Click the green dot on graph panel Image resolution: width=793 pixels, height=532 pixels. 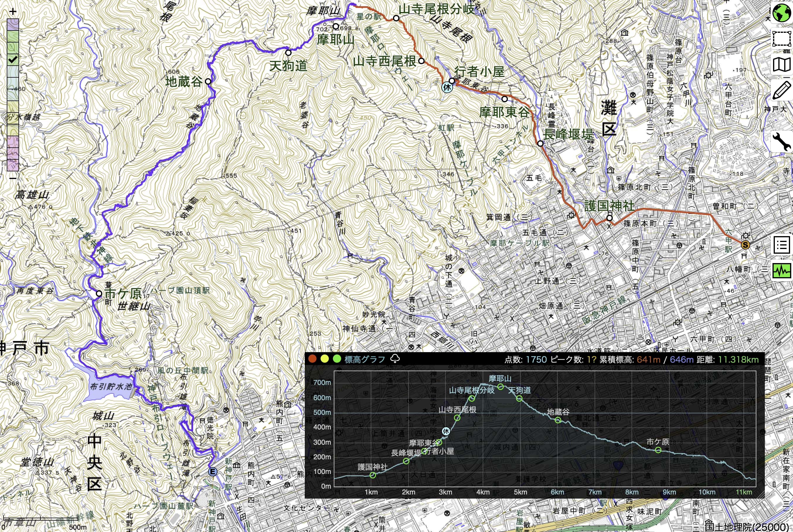(x=337, y=359)
